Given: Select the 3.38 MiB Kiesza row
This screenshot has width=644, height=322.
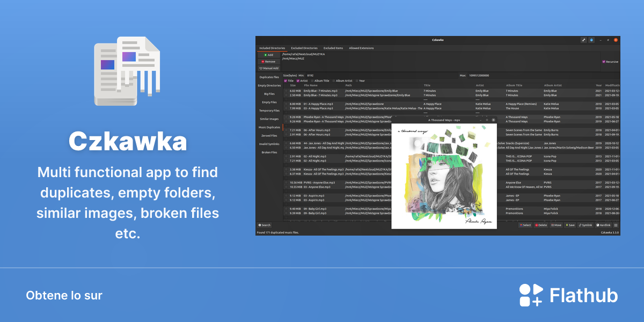Looking at the screenshot, I should tap(451, 170).
